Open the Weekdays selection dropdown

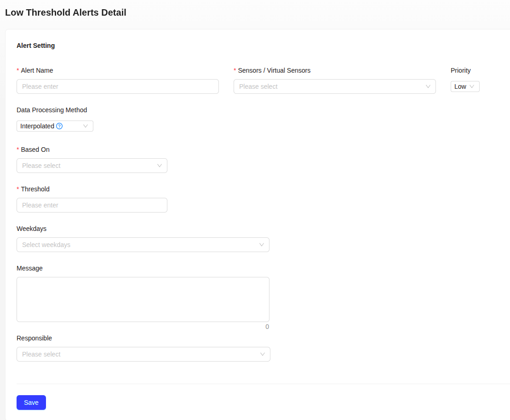point(143,245)
